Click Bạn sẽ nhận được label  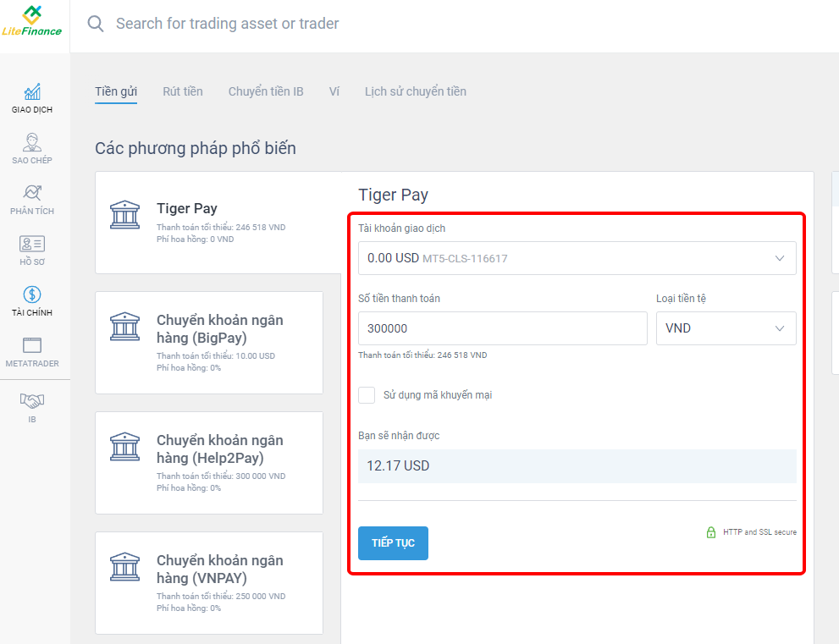[399, 435]
